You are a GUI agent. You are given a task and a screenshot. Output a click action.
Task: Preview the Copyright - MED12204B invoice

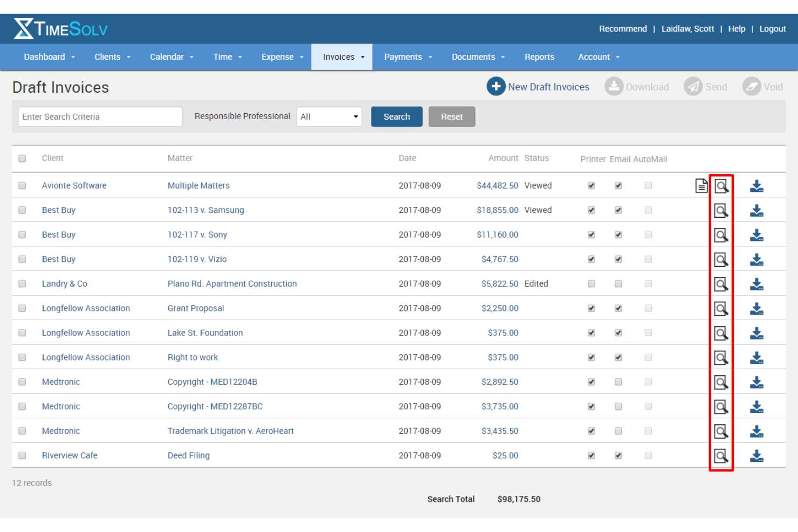[721, 382]
